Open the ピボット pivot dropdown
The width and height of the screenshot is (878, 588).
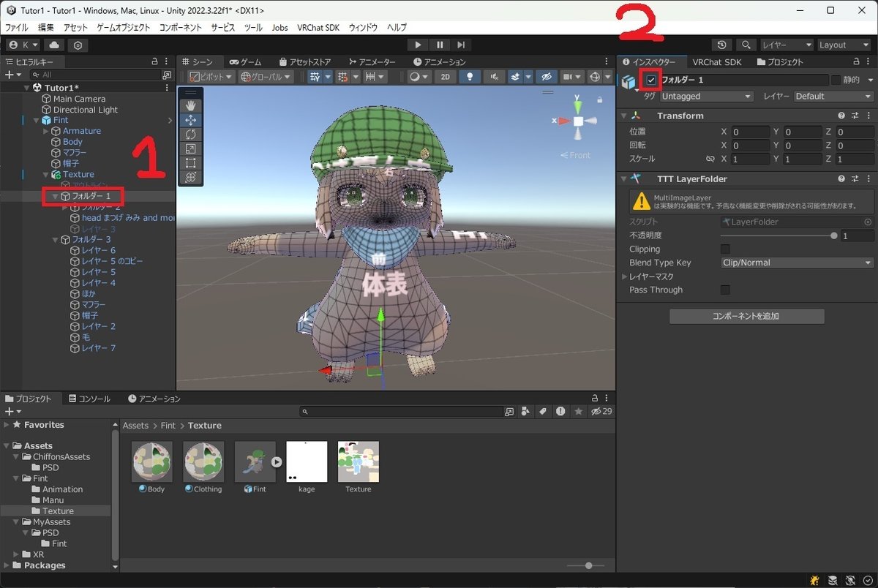click(x=211, y=77)
